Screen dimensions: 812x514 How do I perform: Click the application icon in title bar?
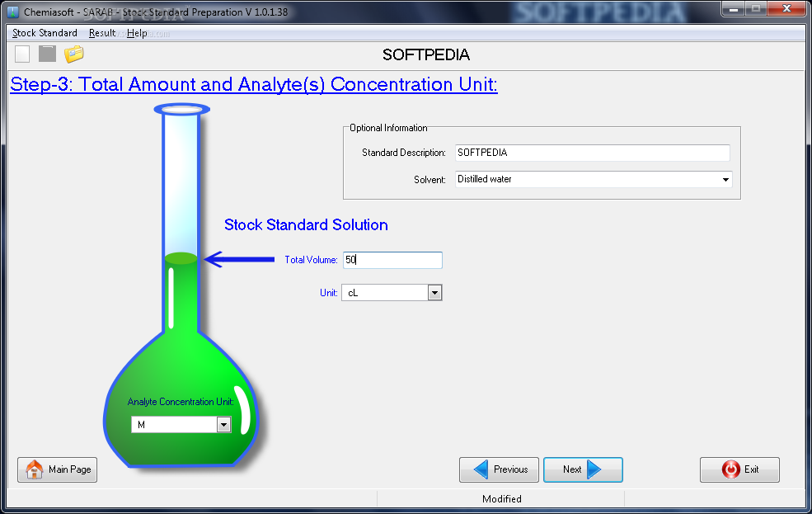coord(13,12)
